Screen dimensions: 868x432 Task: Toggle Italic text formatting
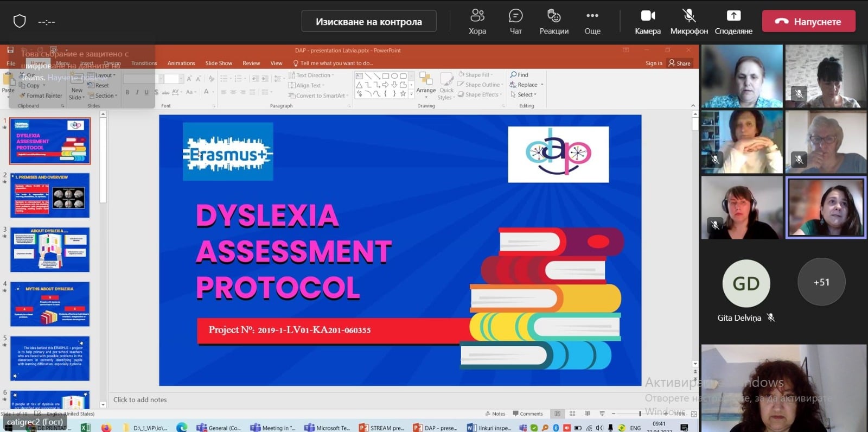pyautogui.click(x=137, y=92)
